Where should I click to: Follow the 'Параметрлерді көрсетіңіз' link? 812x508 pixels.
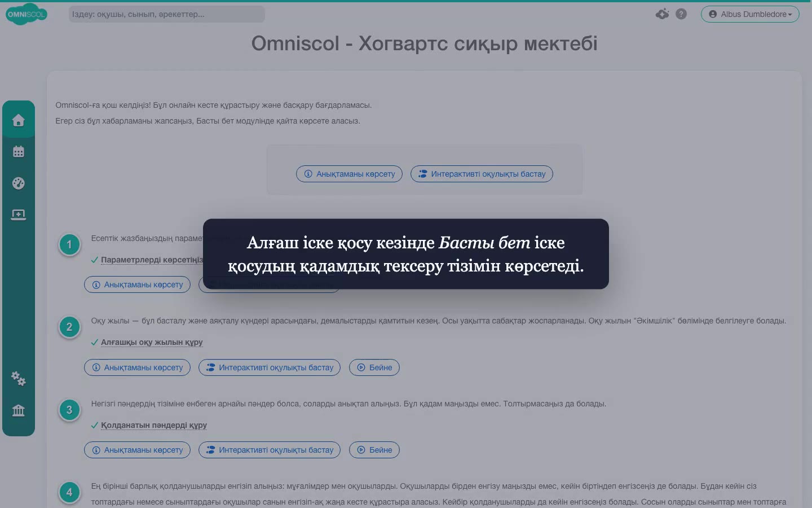tap(152, 260)
